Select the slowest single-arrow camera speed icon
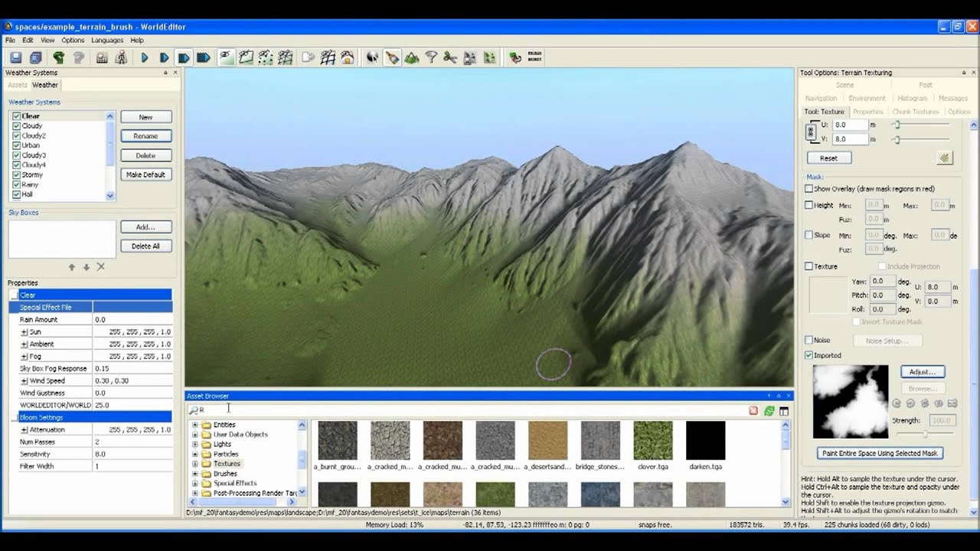The width and height of the screenshot is (980, 551). click(x=145, y=57)
